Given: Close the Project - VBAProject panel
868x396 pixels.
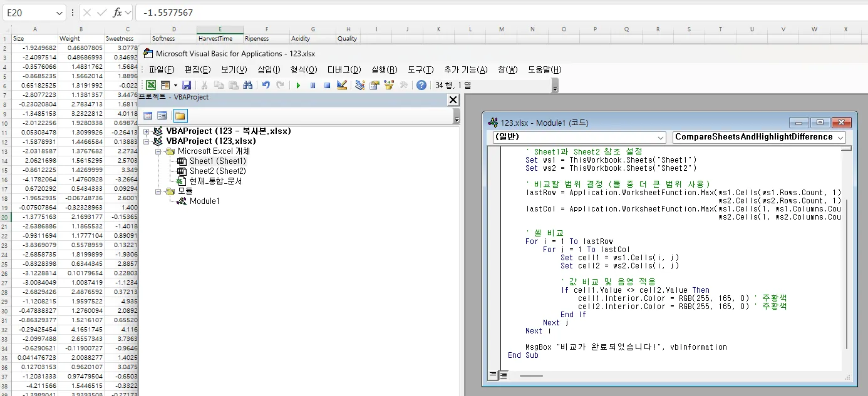Looking at the screenshot, I should click(x=453, y=99).
